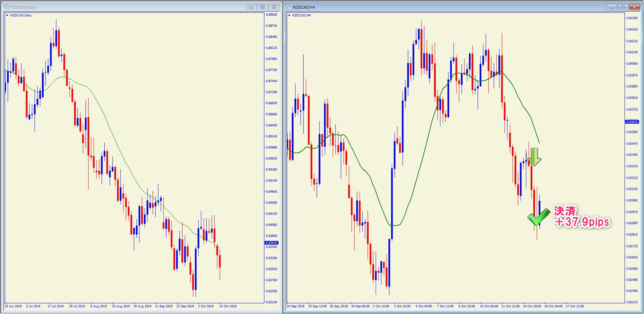Screen dimensions: 644x314
Task: Click the 4 Oct 04:00 time label
Action: click(x=424, y=306)
